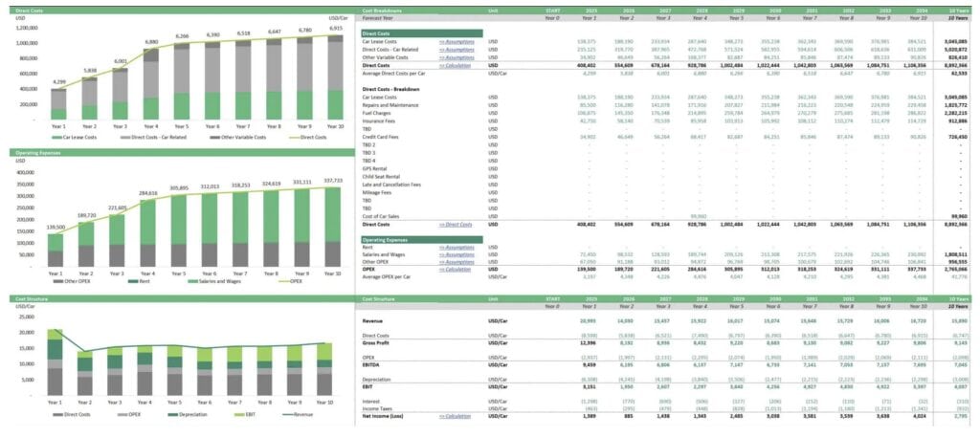This screenshot has height=437, width=980.
Task: Follow Calculation link in the OPEX total row
Action: point(457,271)
